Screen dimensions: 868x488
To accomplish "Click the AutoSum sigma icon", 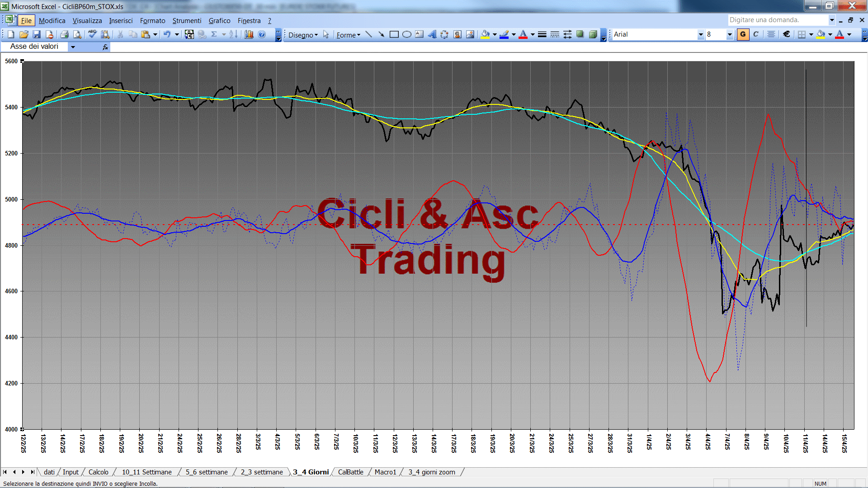I will click(x=214, y=34).
